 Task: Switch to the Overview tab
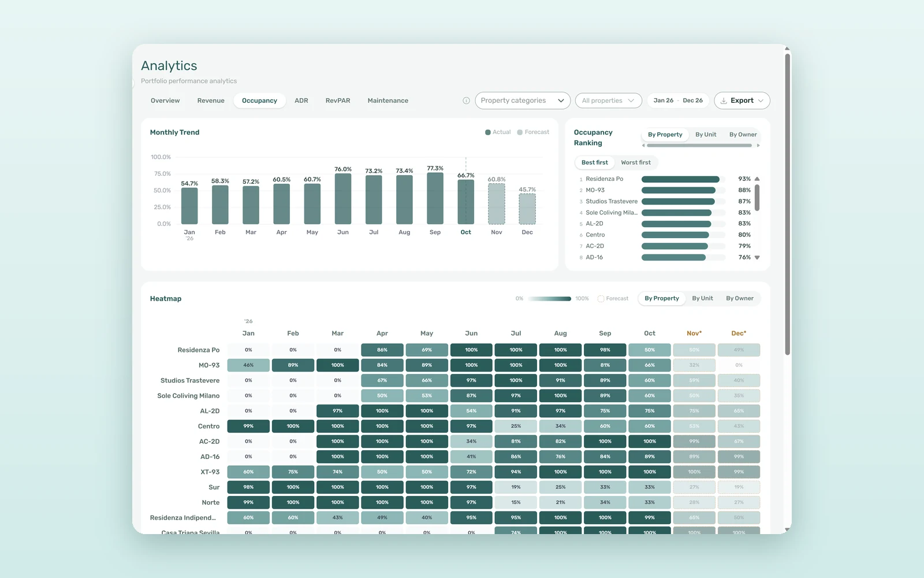pyautogui.click(x=165, y=101)
